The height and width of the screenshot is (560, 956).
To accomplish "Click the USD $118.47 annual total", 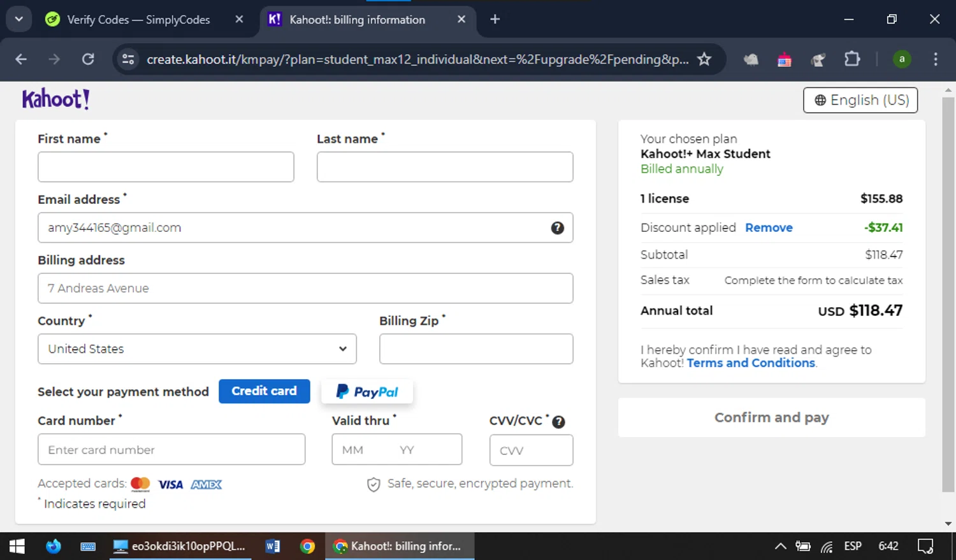I will coord(860,311).
